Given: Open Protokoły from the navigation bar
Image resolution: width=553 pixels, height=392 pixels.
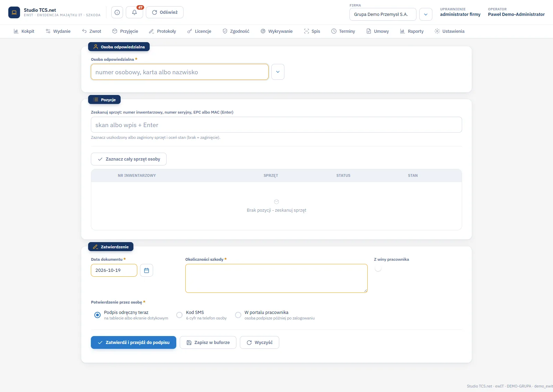Looking at the screenshot, I should [x=162, y=31].
